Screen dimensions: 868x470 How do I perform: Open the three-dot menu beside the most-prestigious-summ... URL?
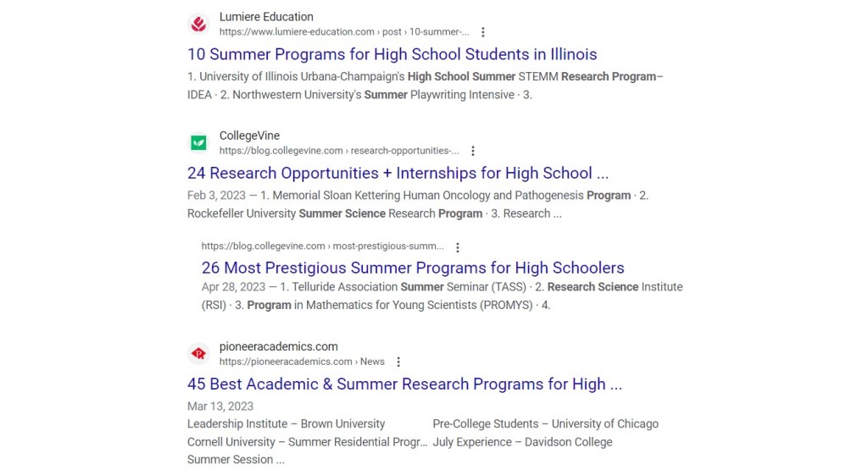pos(458,247)
